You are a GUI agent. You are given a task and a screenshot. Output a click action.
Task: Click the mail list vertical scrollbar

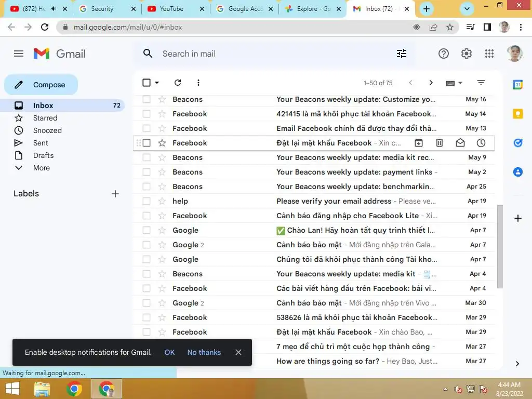point(500,246)
